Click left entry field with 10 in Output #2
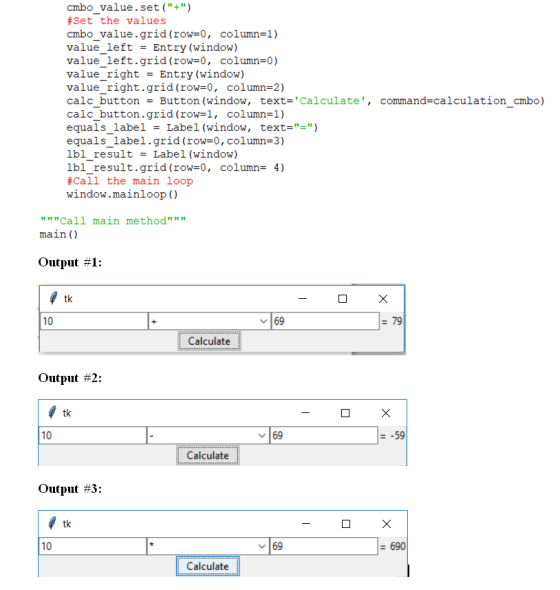The width and height of the screenshot is (560, 590). [93, 436]
